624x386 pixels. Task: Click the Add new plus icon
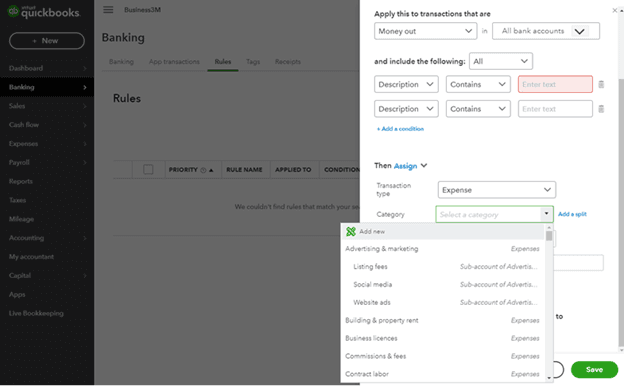(x=351, y=232)
